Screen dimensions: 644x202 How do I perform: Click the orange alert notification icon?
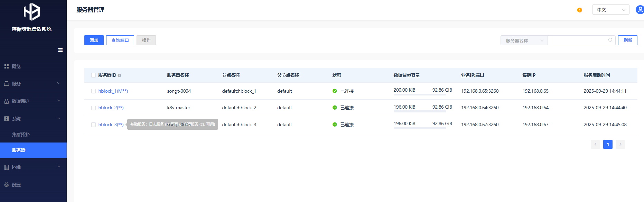click(x=579, y=10)
